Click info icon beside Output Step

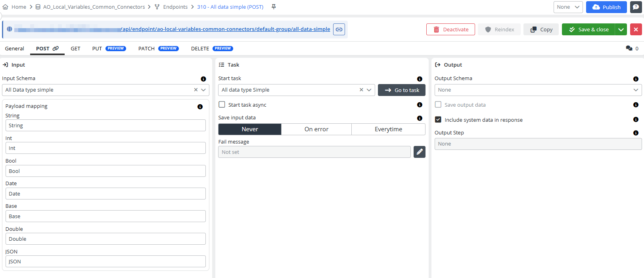(636, 133)
